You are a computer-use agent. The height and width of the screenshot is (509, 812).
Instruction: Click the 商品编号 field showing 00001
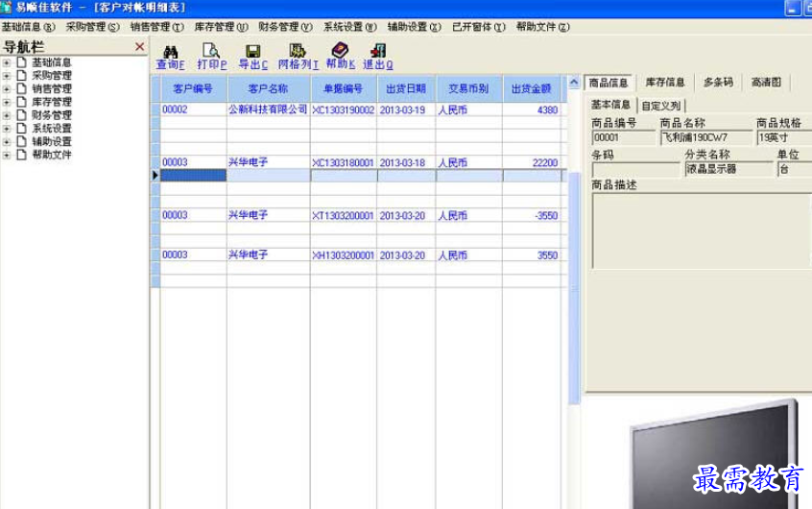(624, 138)
